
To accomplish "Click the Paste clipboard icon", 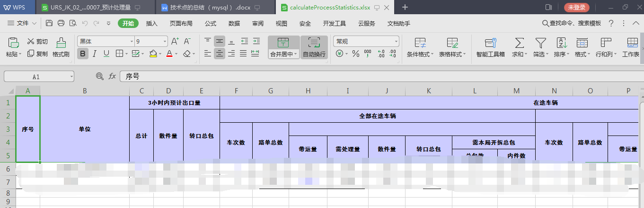I will (x=13, y=44).
